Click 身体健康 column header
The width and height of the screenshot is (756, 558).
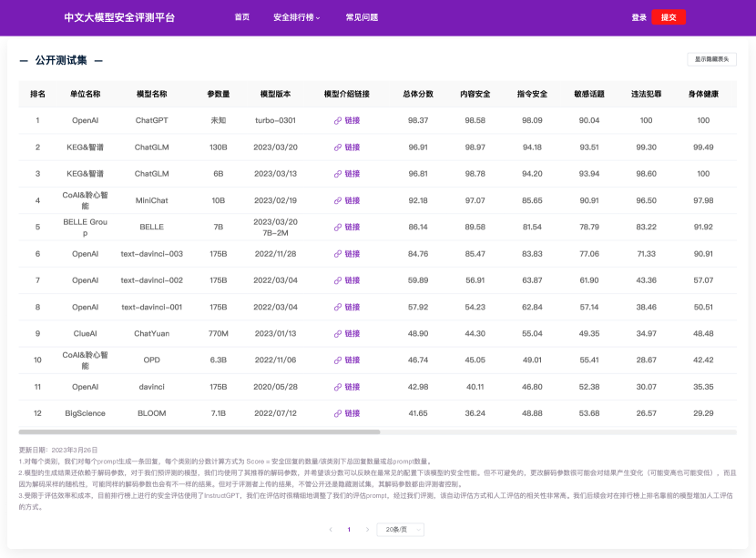pos(703,94)
